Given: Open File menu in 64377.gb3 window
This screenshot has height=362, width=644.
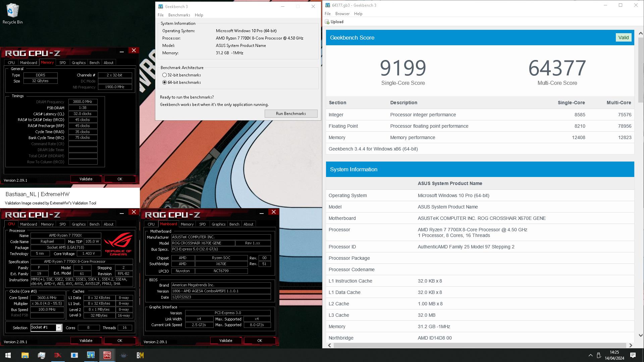Looking at the screenshot, I should [328, 14].
